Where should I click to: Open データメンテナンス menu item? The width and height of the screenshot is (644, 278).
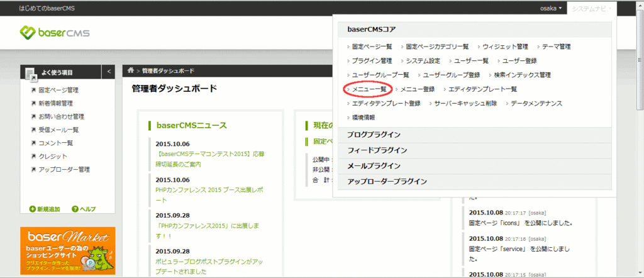point(537,104)
